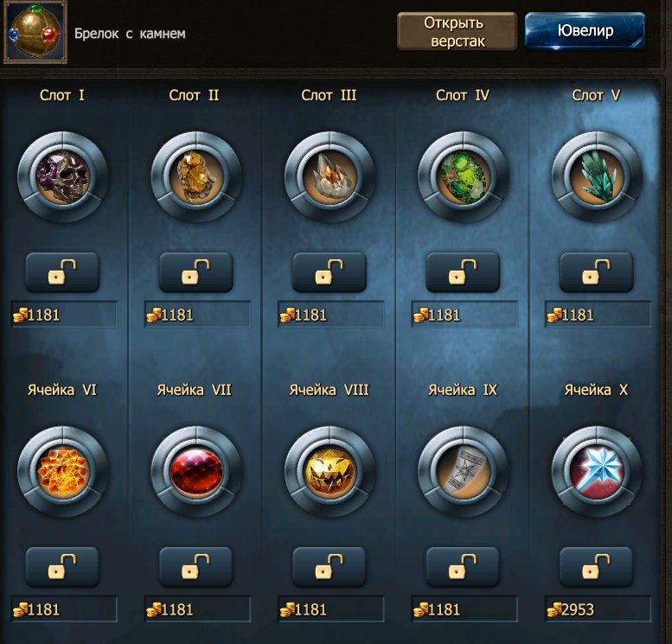672x644 pixels.
Task: Click the Брелок с камнем item icon
Action: pyautogui.click(x=35, y=33)
